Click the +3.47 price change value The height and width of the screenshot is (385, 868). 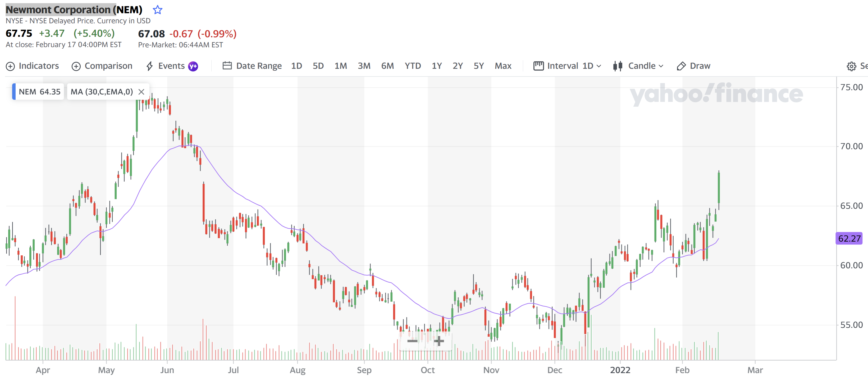52,33
